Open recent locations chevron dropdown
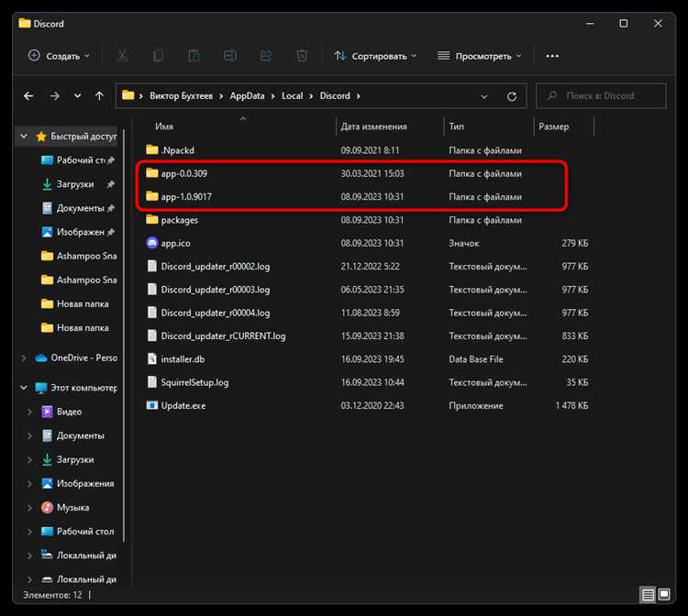This screenshot has width=688, height=616. [78, 96]
